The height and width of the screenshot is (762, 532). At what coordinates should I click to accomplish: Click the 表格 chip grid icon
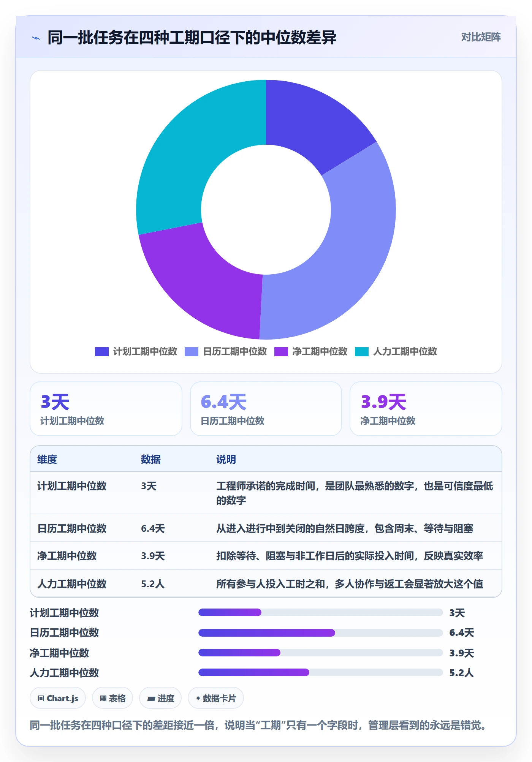pyautogui.click(x=103, y=699)
